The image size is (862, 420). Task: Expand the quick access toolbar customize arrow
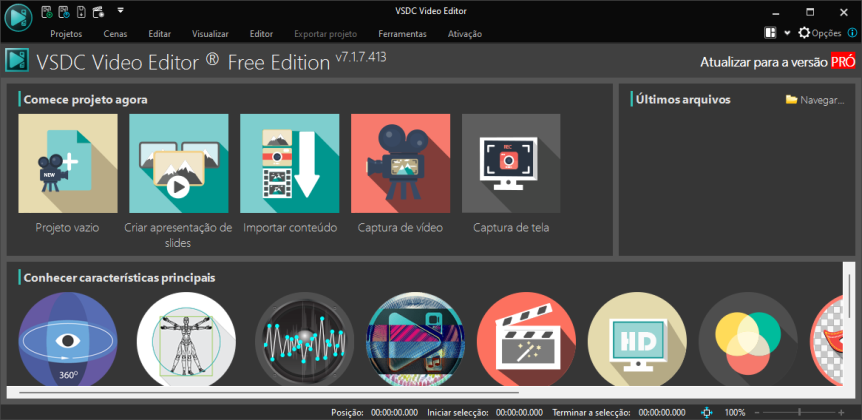pyautogui.click(x=120, y=10)
